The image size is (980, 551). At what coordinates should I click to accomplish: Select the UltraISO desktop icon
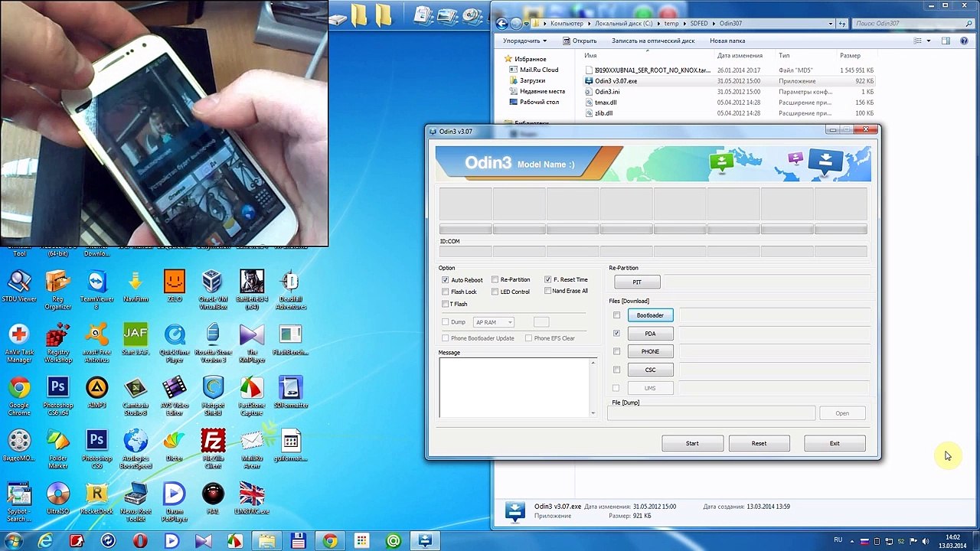(x=58, y=497)
